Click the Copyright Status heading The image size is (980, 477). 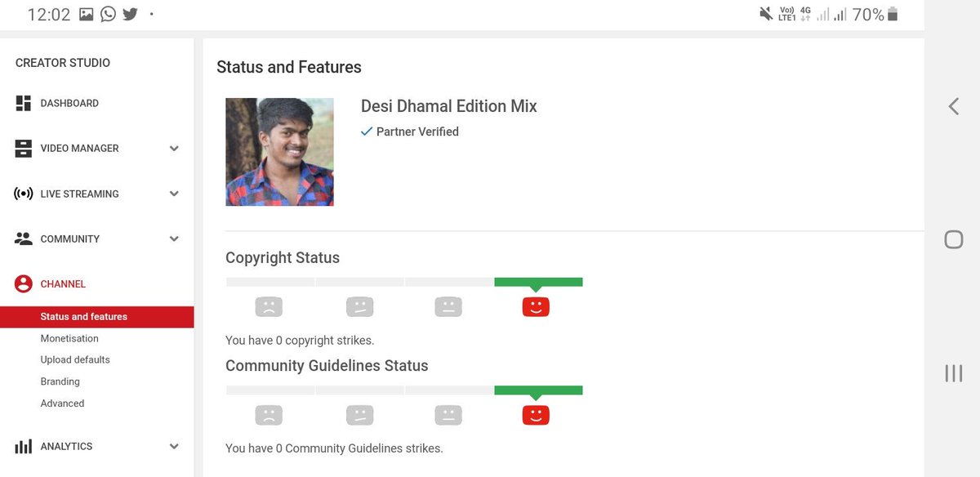tap(283, 258)
